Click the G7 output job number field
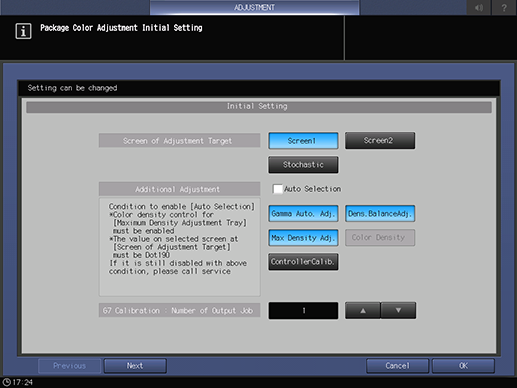517x388 pixels. point(303,311)
